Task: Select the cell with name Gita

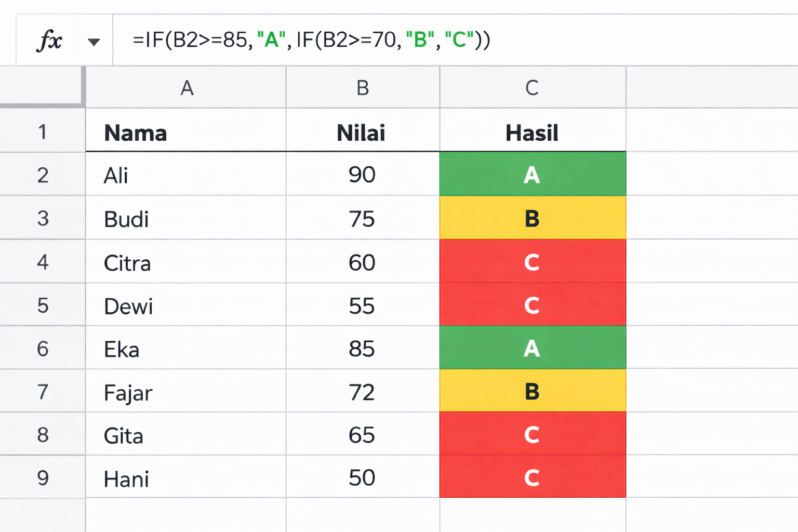Action: pyautogui.click(x=185, y=435)
